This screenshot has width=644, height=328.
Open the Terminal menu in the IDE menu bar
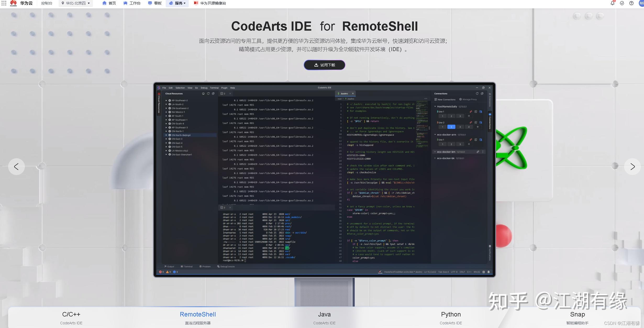point(214,88)
